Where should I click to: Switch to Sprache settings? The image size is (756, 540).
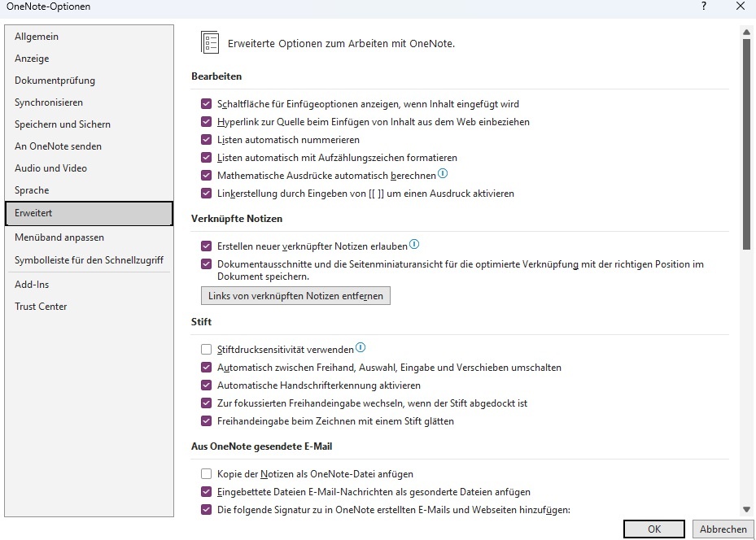tap(89, 189)
